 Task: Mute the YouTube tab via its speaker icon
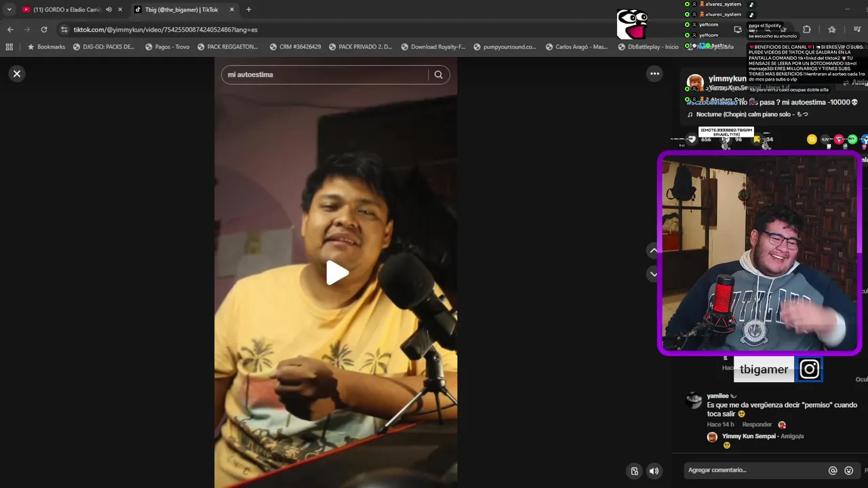click(108, 9)
